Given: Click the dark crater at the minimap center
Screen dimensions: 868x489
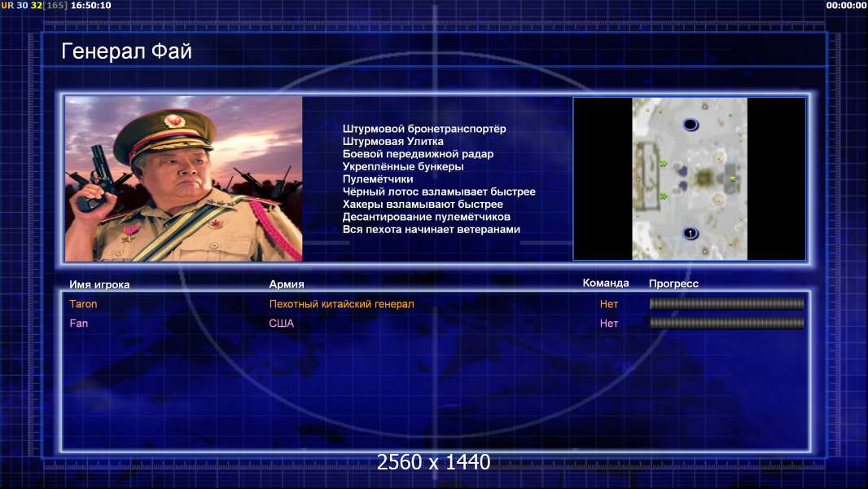Looking at the screenshot, I should pos(704,178).
